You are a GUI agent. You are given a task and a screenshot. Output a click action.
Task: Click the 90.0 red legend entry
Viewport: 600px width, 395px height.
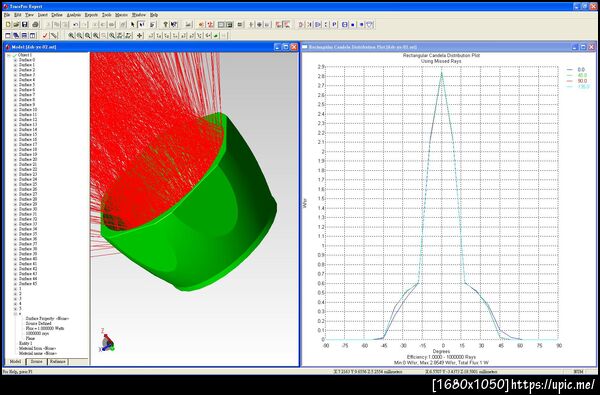[581, 81]
